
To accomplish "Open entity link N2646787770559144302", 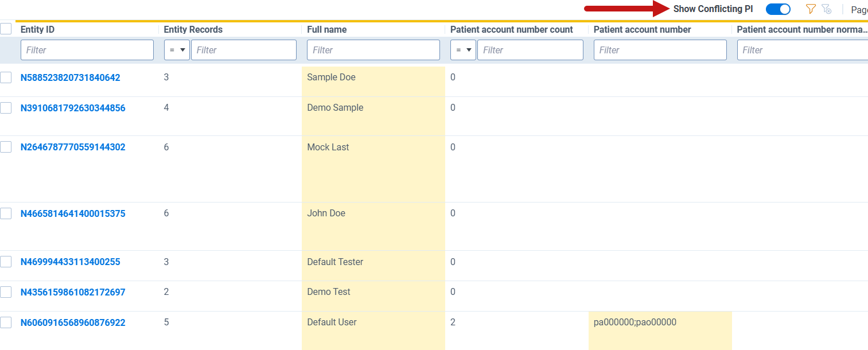I will click(73, 147).
